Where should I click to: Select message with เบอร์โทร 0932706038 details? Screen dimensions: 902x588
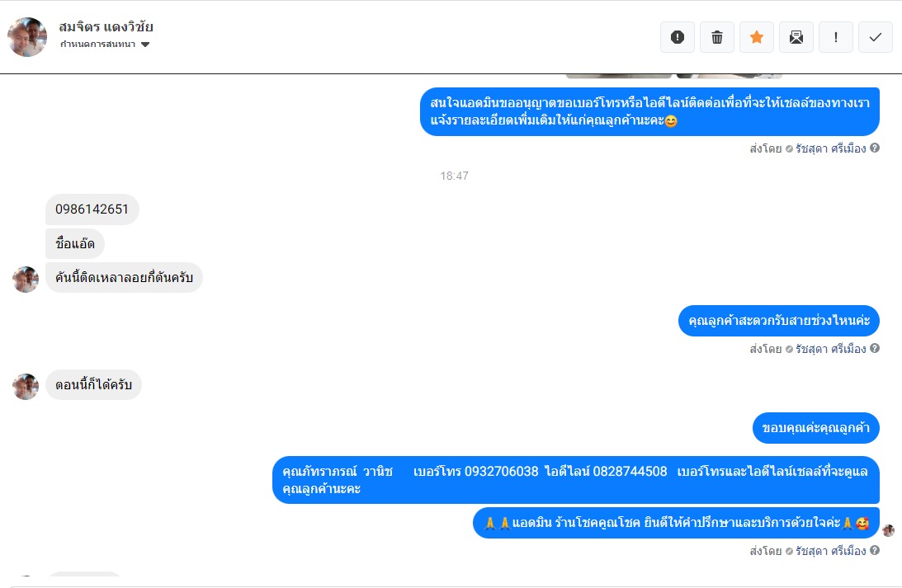click(x=576, y=480)
